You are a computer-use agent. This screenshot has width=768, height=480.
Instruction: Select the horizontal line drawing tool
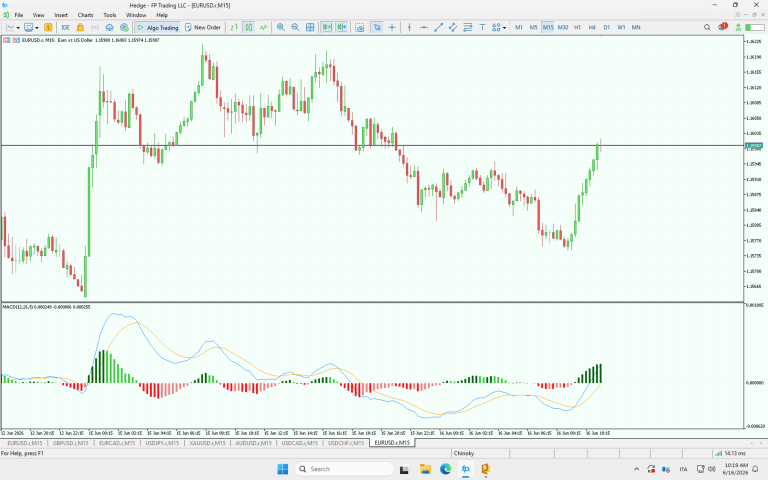click(424, 27)
